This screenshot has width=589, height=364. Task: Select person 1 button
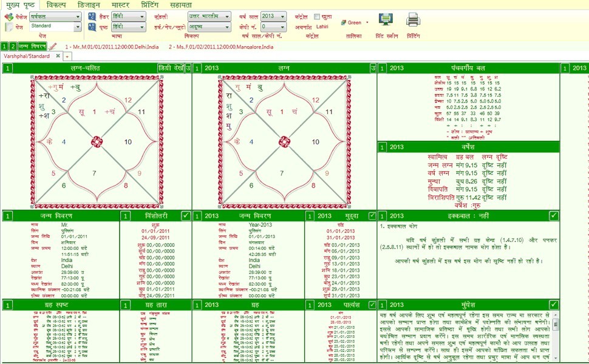click(x=4, y=46)
